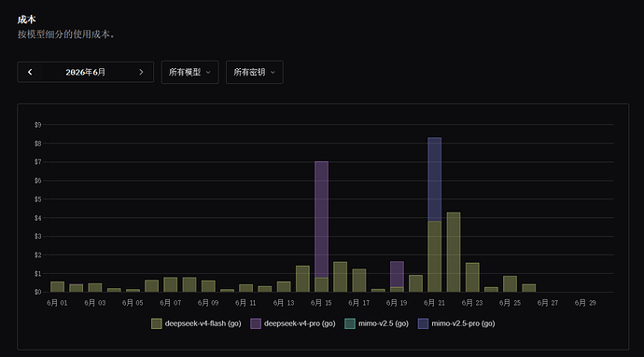The height and width of the screenshot is (357, 644).
Task: Toggle mimo-v2.5 (go) legend swatch
Action: click(x=349, y=323)
